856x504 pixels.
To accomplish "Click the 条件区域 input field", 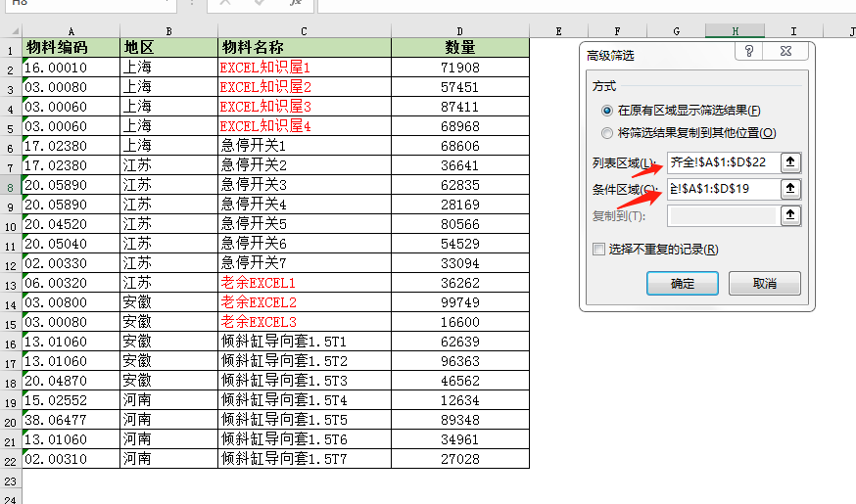I will click(724, 189).
